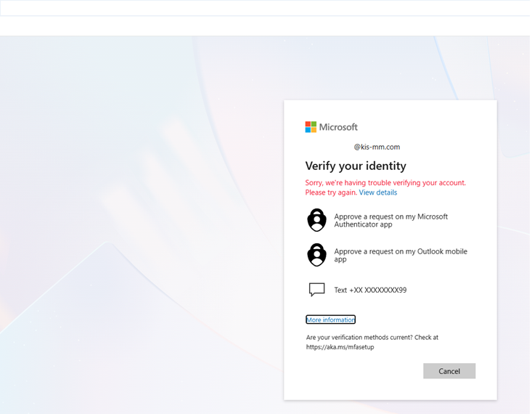The width and height of the screenshot is (532, 414).
Task: Click the https://aka.ms/mfasetup text
Action: click(x=340, y=347)
